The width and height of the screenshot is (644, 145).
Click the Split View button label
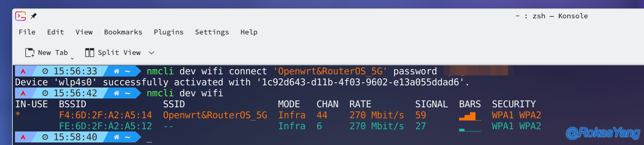(119, 53)
